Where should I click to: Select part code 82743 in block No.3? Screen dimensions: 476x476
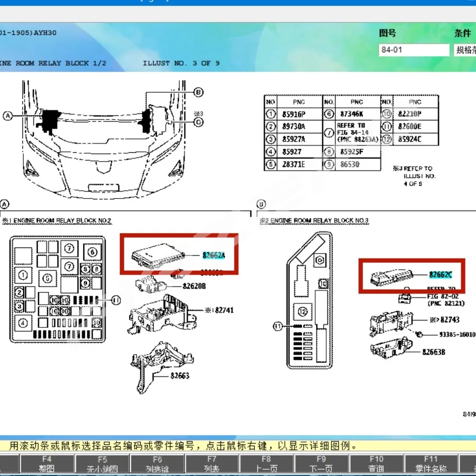450,320
